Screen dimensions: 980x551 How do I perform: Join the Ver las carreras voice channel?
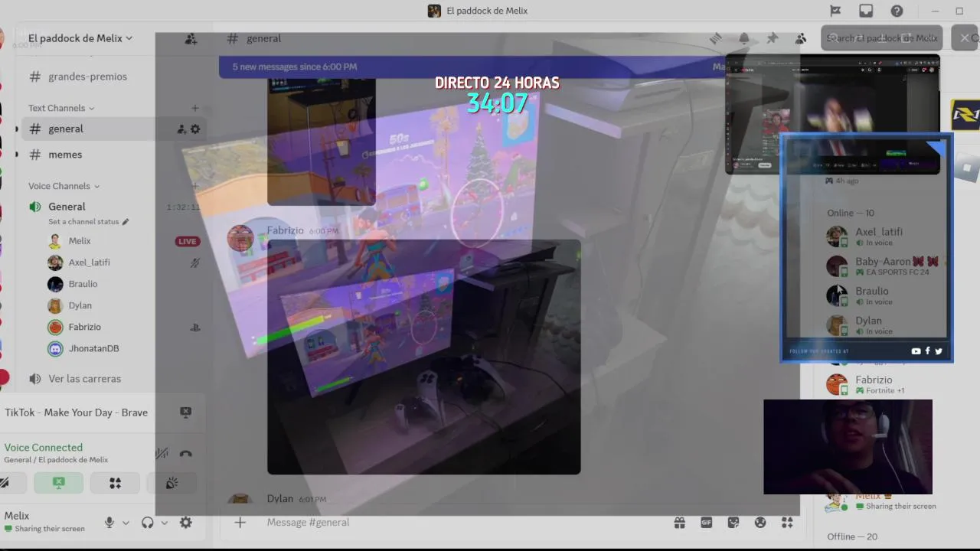click(x=84, y=379)
